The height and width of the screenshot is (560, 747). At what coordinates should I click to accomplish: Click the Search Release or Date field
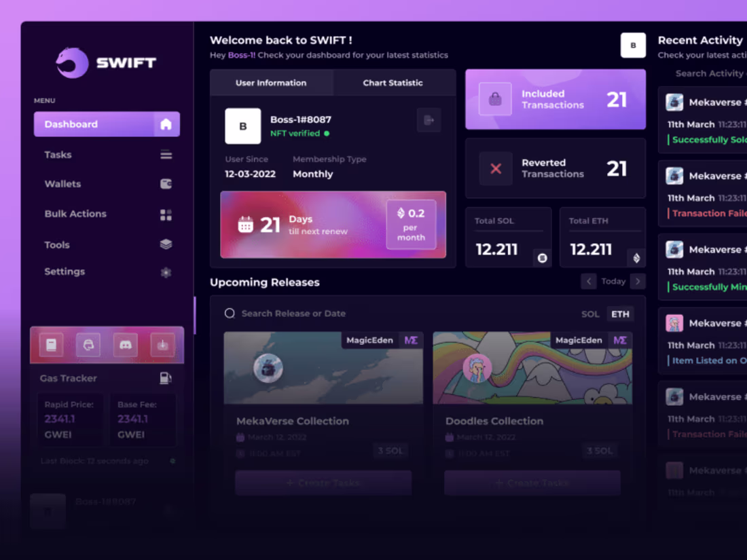[292, 314]
